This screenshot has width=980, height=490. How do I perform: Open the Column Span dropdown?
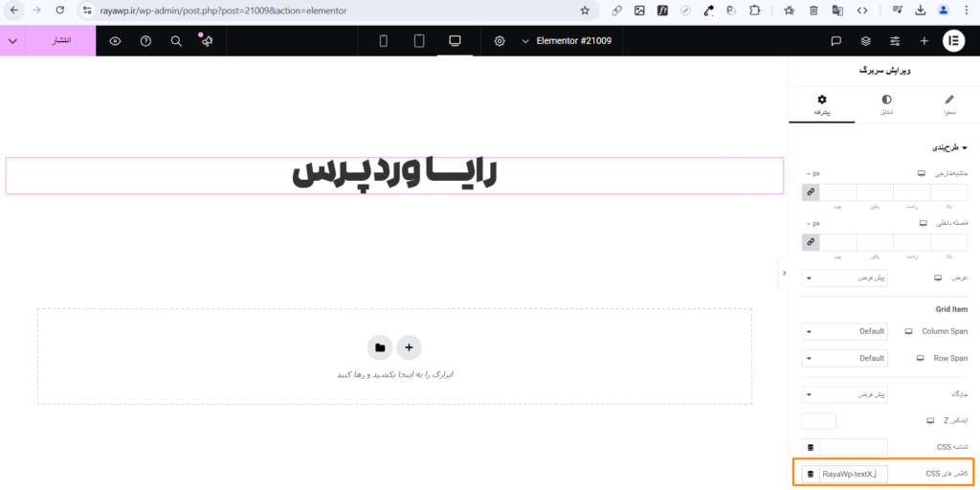(x=845, y=331)
